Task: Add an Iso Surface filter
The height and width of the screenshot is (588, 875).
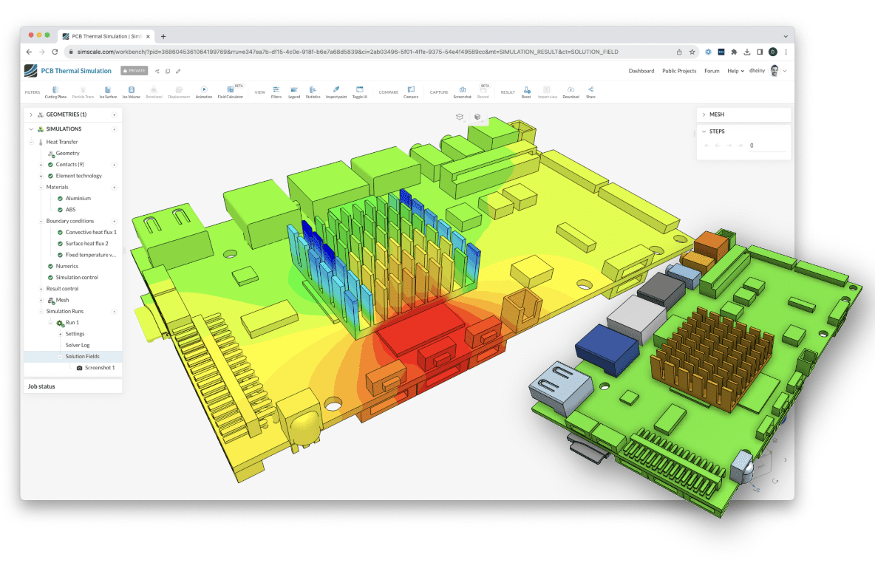Action: pyautogui.click(x=108, y=92)
